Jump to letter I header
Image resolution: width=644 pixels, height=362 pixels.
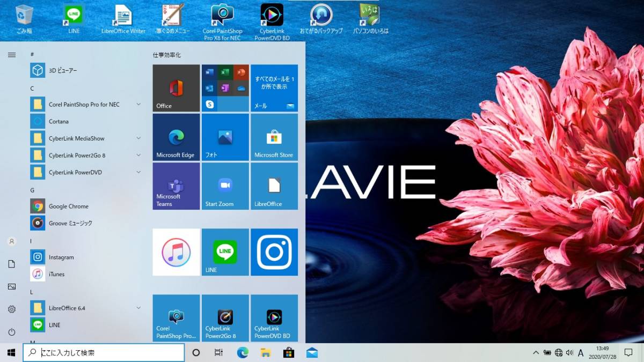click(x=31, y=241)
